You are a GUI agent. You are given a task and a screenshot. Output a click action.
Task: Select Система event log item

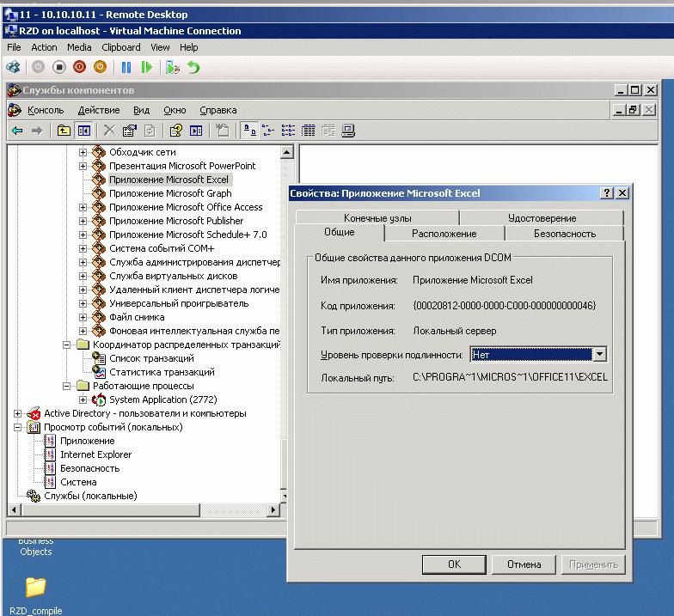[x=78, y=482]
